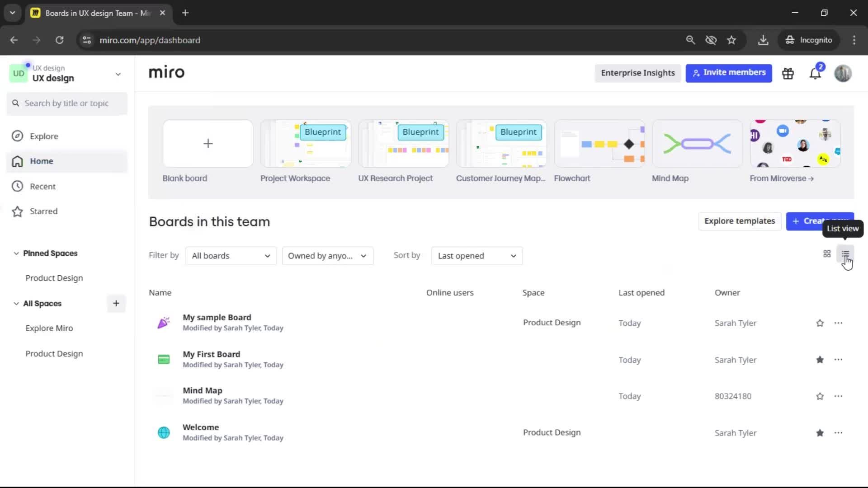Screen dimensions: 868x488
Task: Add a new space with plus icon
Action: tap(116, 303)
